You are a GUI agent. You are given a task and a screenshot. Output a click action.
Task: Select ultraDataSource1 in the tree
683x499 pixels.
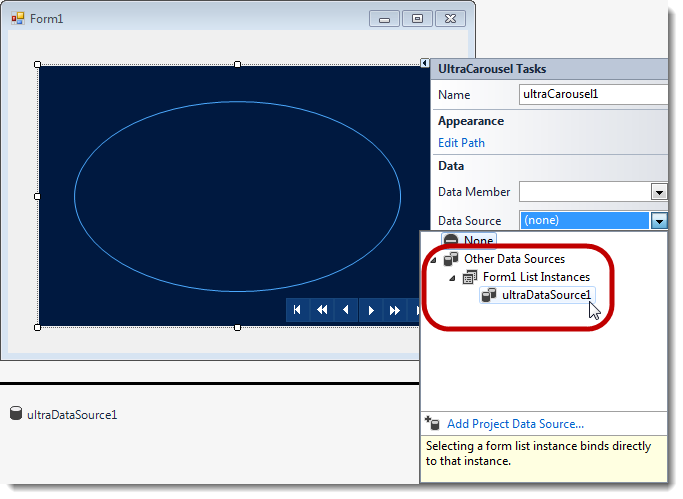(545, 295)
